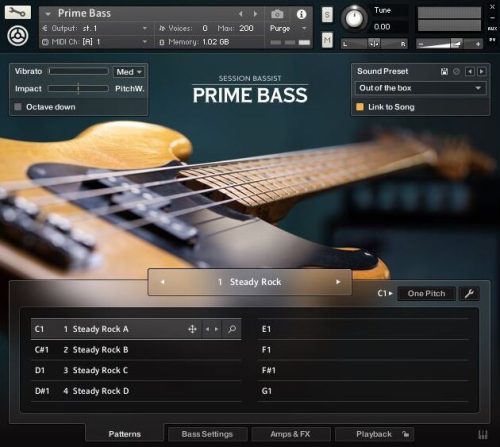Viewport: 500px width, 447px height.
Task: Select the empty F1 pattern slot
Action: pos(363,350)
